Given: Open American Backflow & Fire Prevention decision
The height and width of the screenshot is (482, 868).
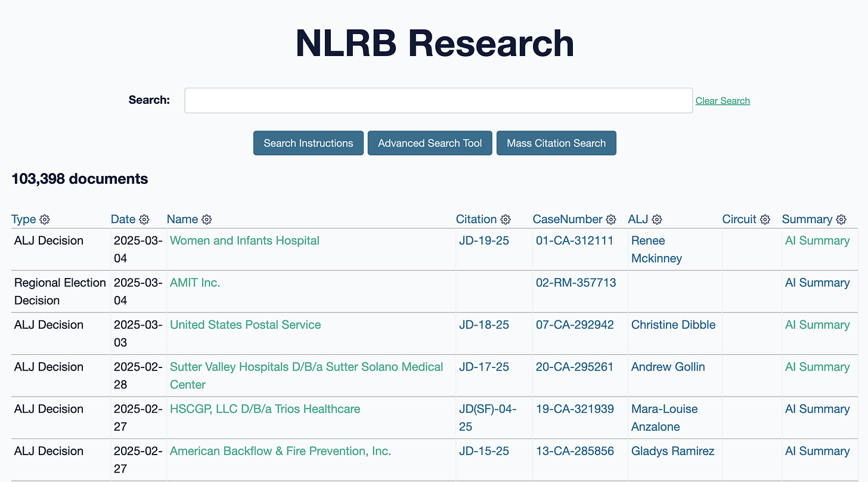Looking at the screenshot, I should point(281,452).
